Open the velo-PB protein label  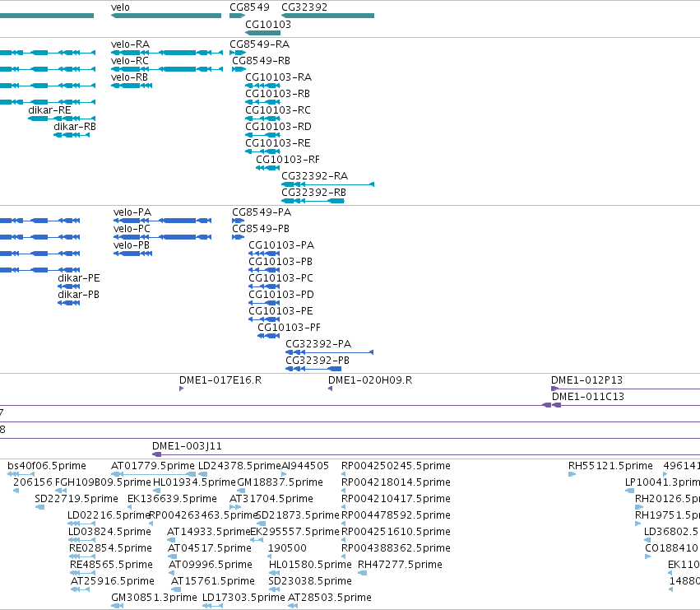(x=132, y=245)
